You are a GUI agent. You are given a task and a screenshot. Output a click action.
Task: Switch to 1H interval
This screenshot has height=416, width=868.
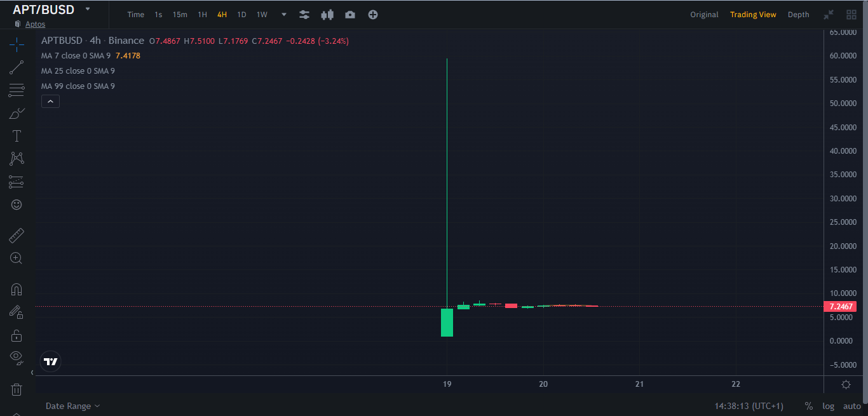coord(202,15)
